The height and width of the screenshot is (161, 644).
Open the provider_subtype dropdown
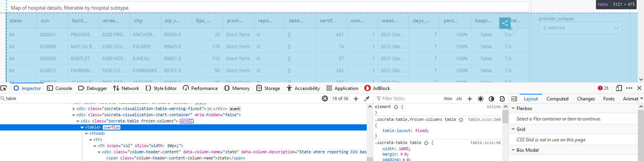click(580, 28)
